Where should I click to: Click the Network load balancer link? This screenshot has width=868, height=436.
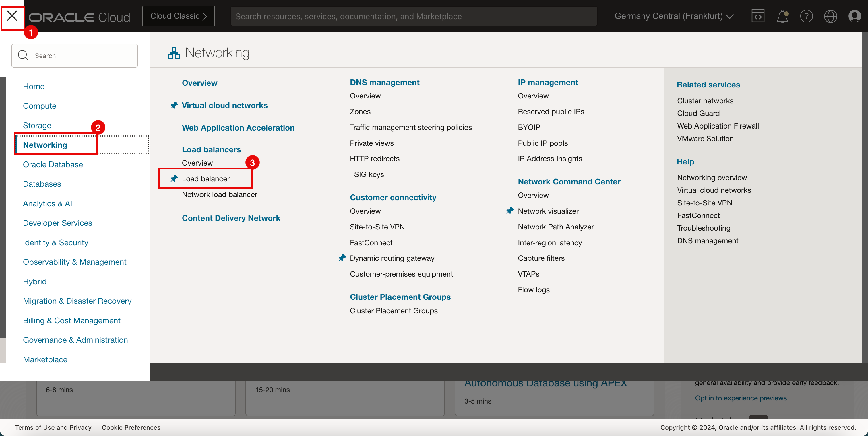point(219,194)
